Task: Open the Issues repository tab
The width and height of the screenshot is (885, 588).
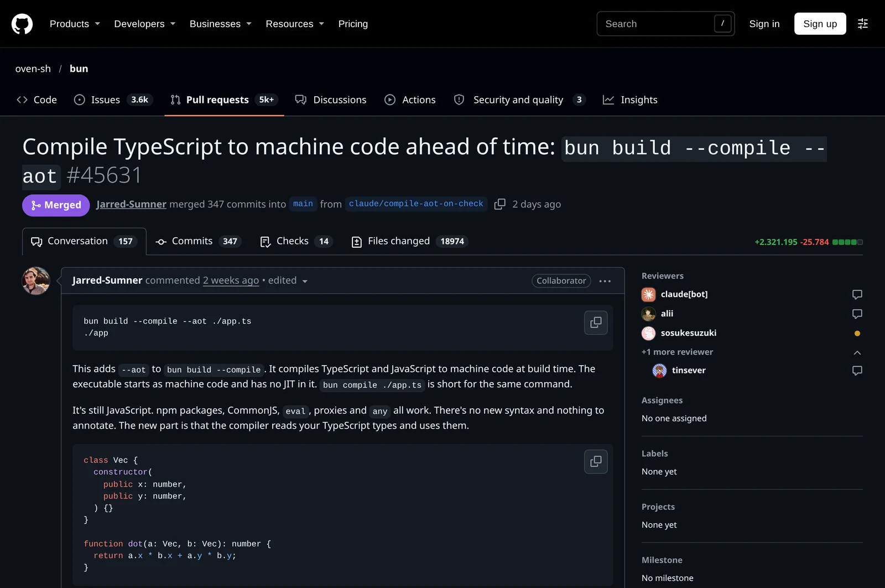Action: point(113,100)
